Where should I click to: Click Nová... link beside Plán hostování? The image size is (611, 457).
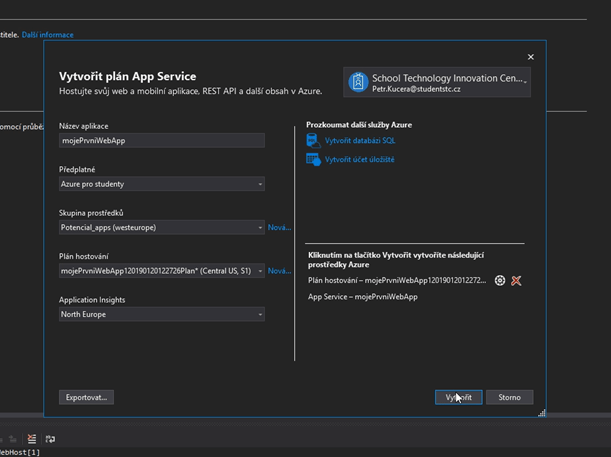(279, 271)
